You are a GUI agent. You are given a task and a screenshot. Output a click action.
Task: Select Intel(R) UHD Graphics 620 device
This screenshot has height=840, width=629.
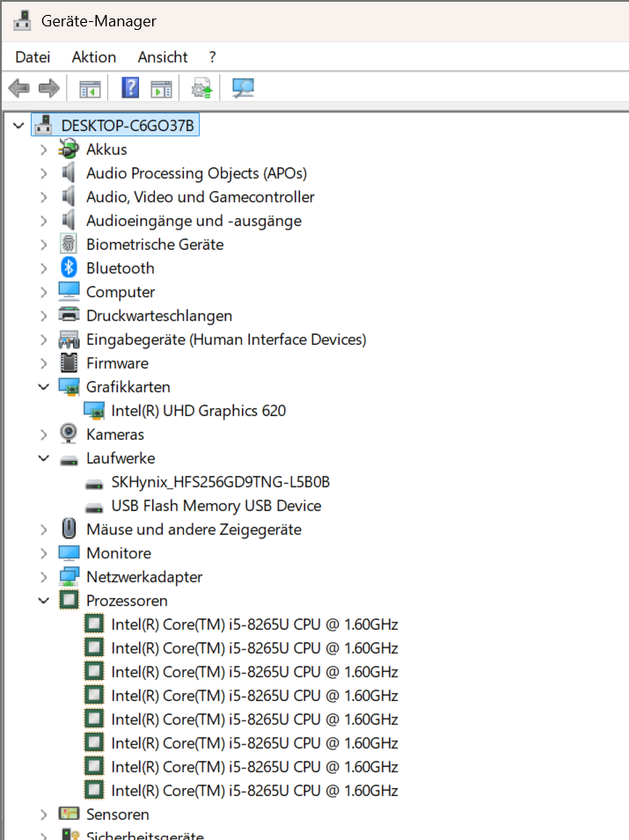click(198, 411)
